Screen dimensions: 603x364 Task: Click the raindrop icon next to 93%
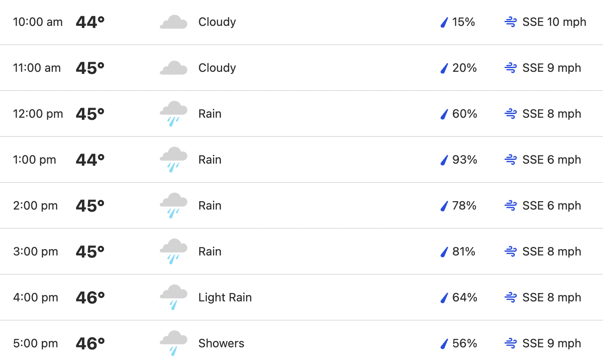tap(444, 160)
